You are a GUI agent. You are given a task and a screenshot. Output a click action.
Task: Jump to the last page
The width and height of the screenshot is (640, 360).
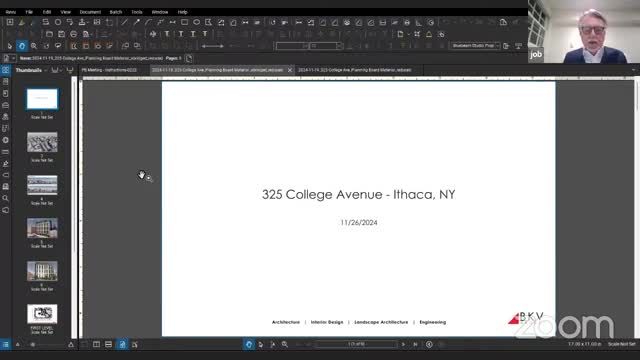click(415, 344)
